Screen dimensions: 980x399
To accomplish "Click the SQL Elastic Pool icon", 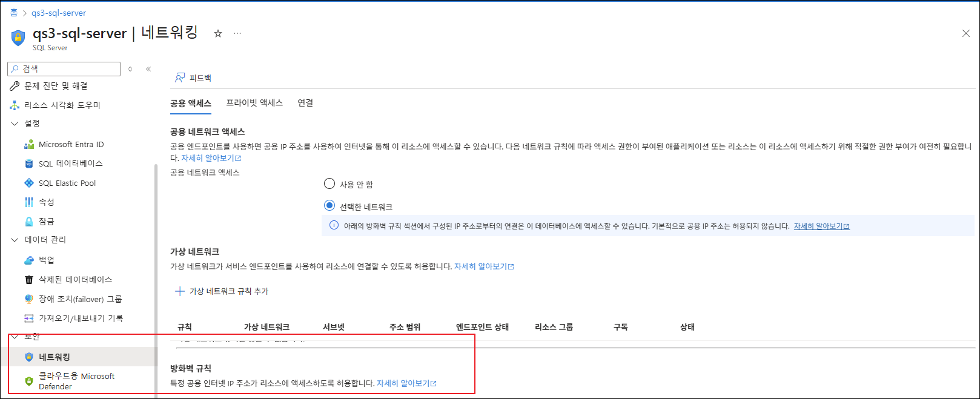I will 29,183.
